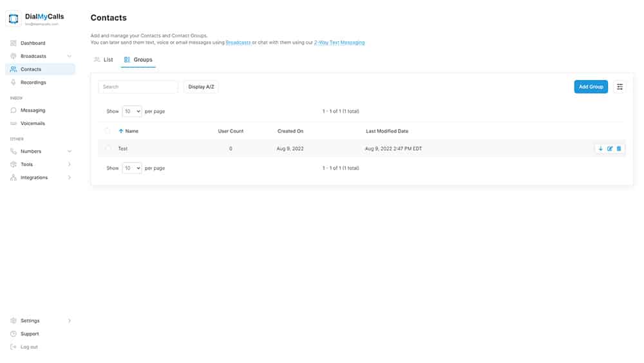Click the edit icon for Test group
This screenshot has height=363, width=644.
pyautogui.click(x=610, y=149)
